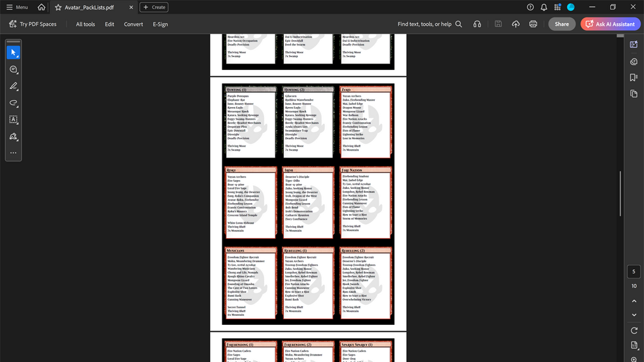The width and height of the screenshot is (644, 362).
Task: Click Find text, tools, or help field
Action: tap(424, 24)
